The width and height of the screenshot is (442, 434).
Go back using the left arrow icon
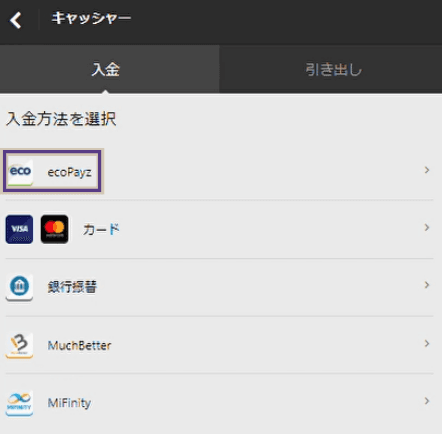(15, 20)
